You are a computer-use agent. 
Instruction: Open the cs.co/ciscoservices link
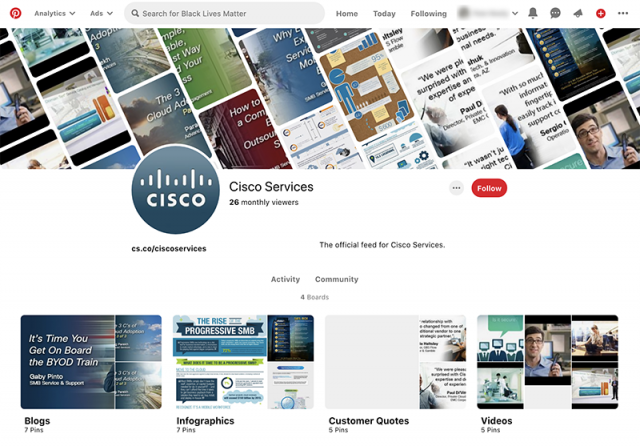(x=169, y=249)
